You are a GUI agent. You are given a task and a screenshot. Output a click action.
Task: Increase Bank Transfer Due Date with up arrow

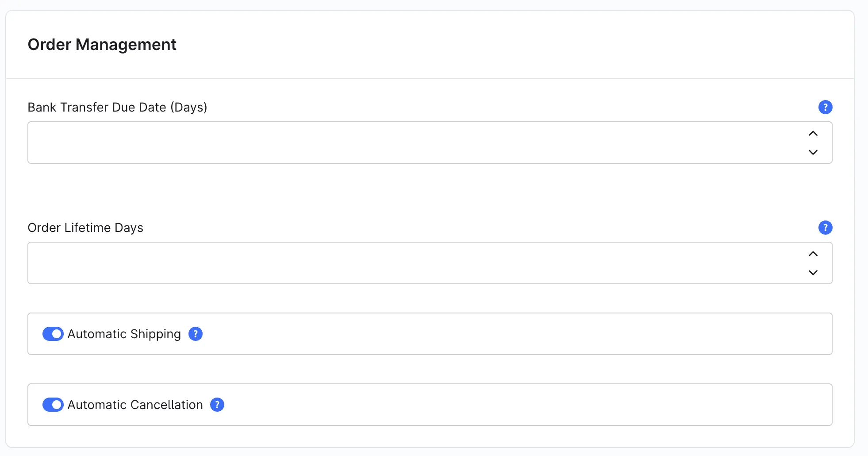point(813,133)
